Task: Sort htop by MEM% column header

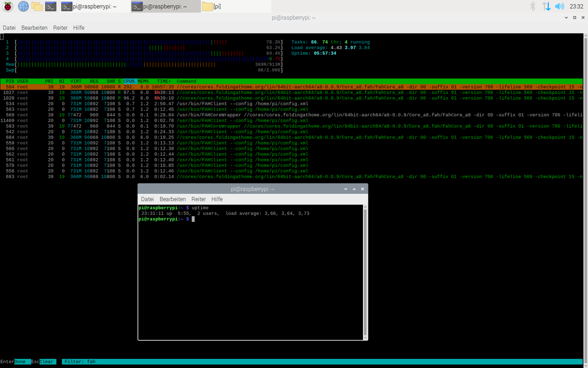Action: (x=143, y=81)
